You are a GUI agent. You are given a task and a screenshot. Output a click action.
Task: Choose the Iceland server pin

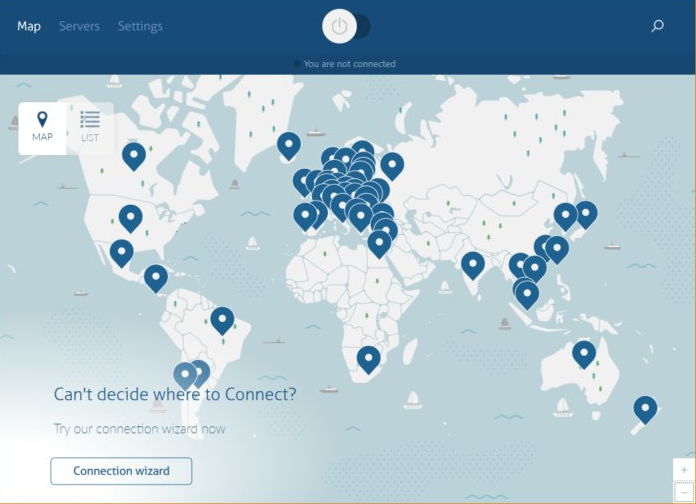289,145
